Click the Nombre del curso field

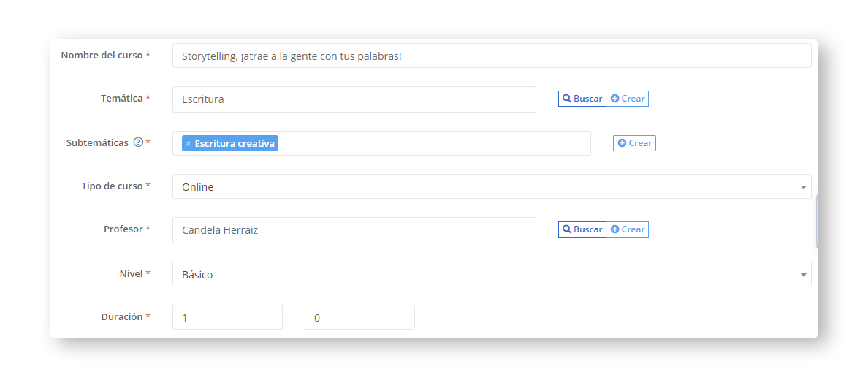491,56
